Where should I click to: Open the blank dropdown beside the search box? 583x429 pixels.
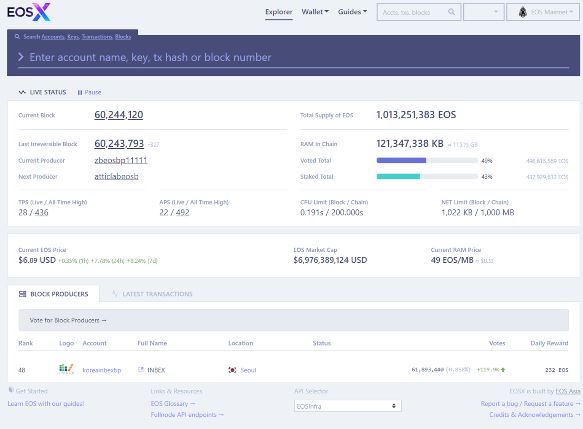(483, 12)
